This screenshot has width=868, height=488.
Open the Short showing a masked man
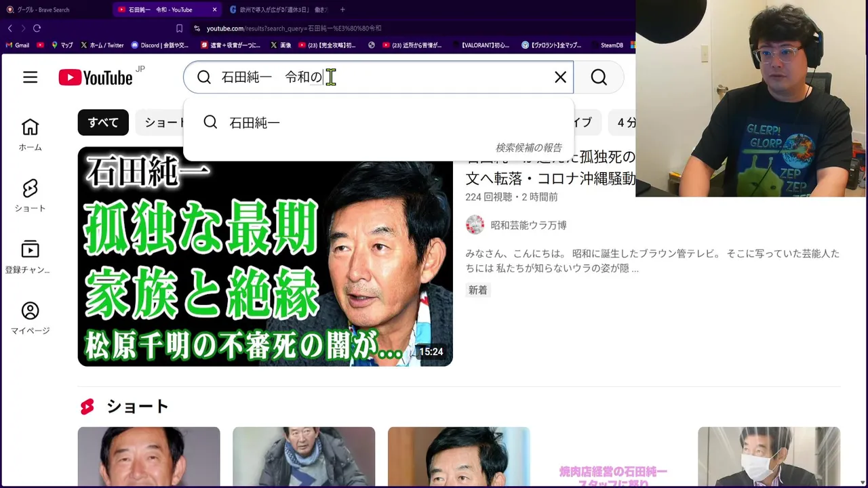769,457
